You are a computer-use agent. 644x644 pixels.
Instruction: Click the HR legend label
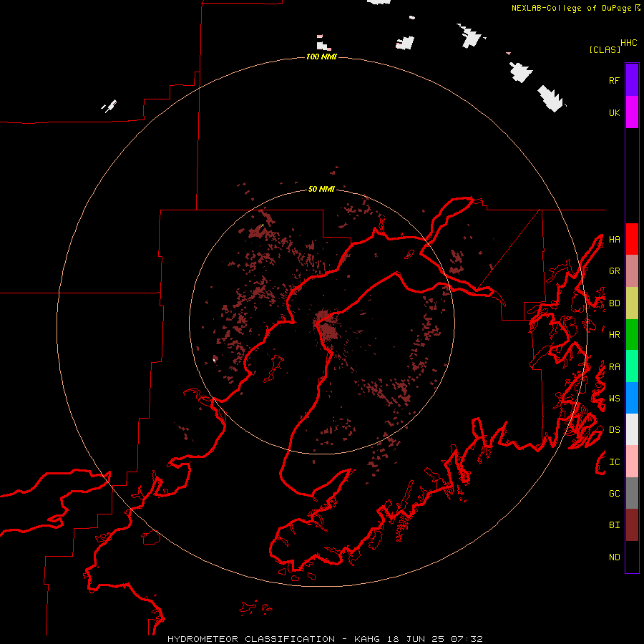[x=615, y=335]
